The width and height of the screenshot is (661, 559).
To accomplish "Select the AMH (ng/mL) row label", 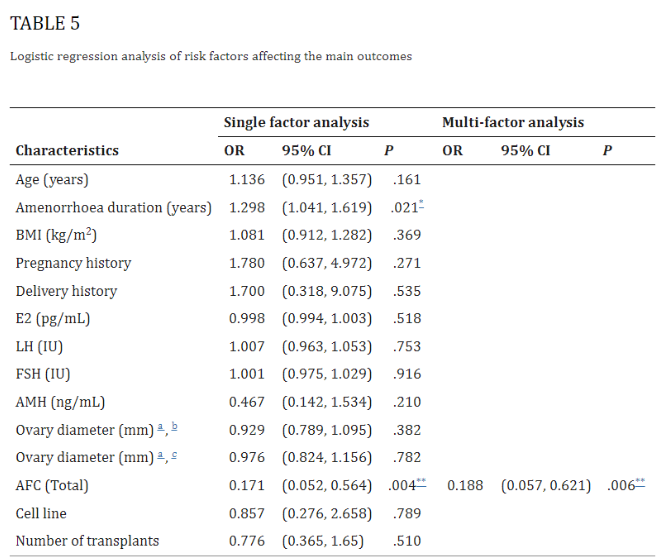I will [60, 402].
